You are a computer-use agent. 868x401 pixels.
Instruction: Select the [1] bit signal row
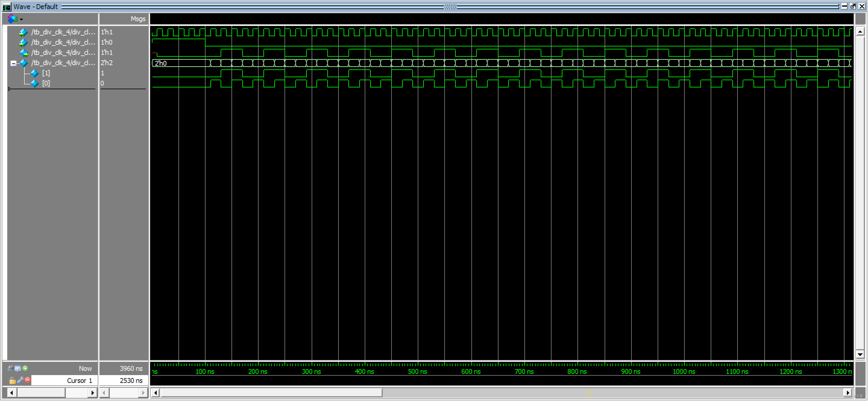(x=46, y=73)
